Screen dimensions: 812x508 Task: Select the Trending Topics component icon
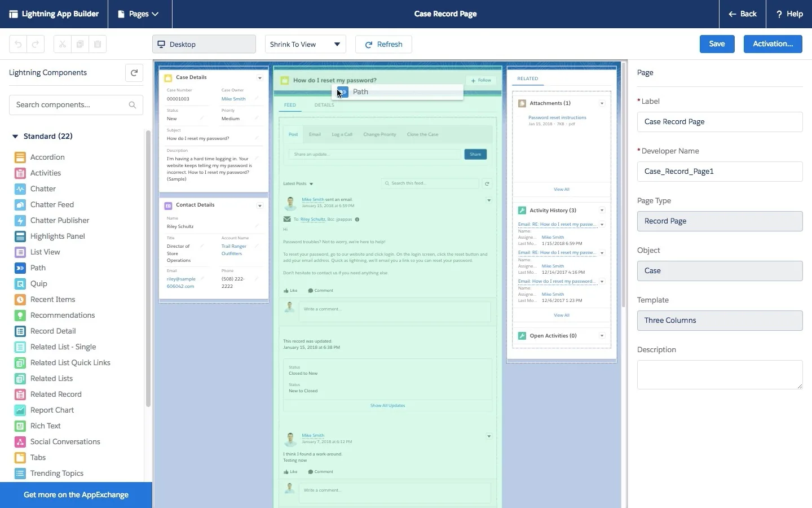tap(20, 474)
